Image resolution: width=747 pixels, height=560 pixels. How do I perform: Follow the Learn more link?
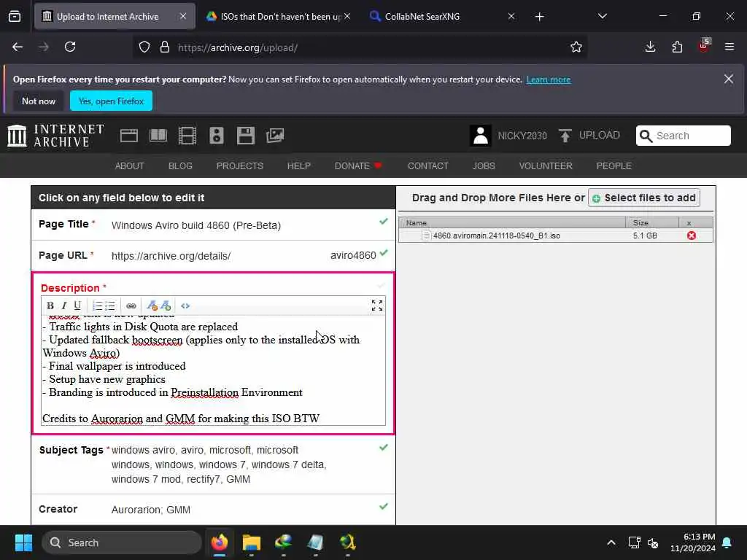(549, 79)
